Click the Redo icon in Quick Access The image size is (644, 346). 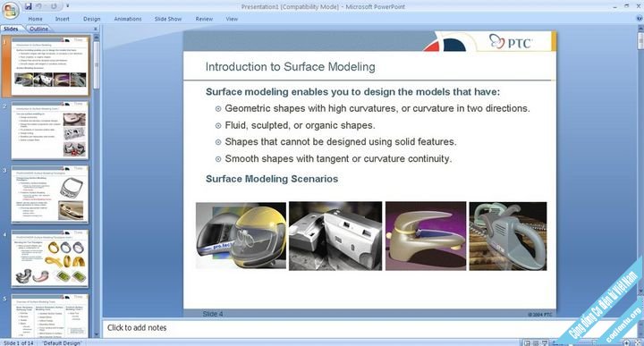point(54,6)
